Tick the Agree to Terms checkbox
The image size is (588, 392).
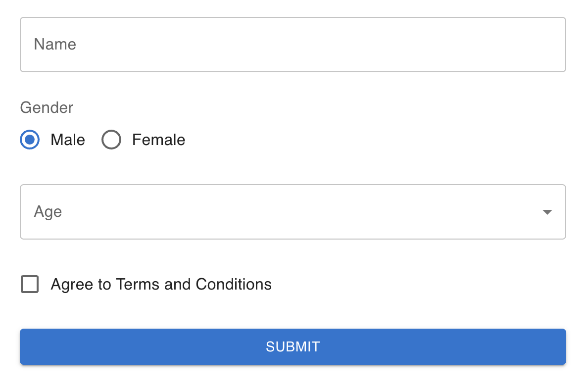point(30,285)
